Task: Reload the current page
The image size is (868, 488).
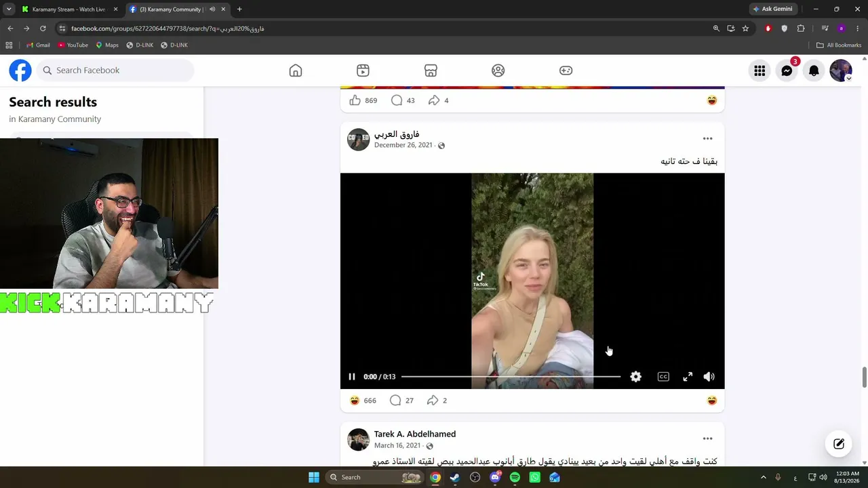Action: (x=43, y=28)
